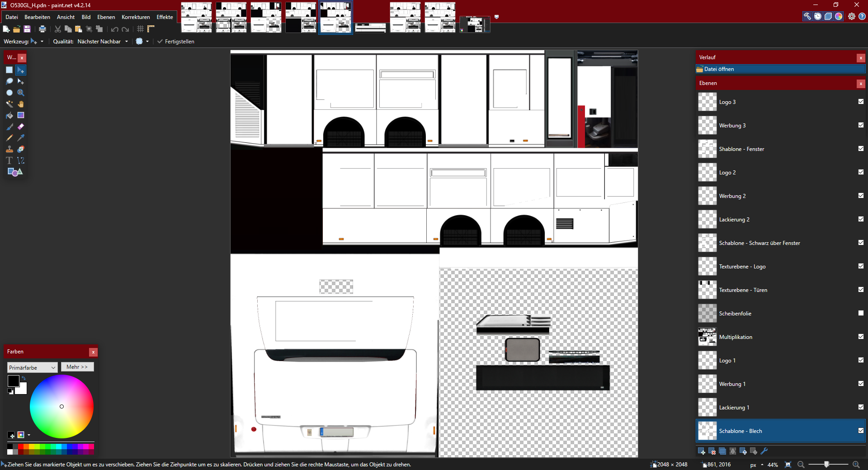Image resolution: width=868 pixels, height=470 pixels.
Task: Hide the Logo 3 layer
Action: [861, 102]
